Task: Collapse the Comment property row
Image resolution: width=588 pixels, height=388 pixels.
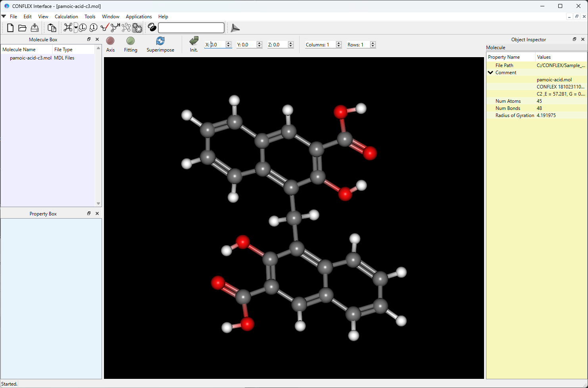Action: tap(491, 73)
